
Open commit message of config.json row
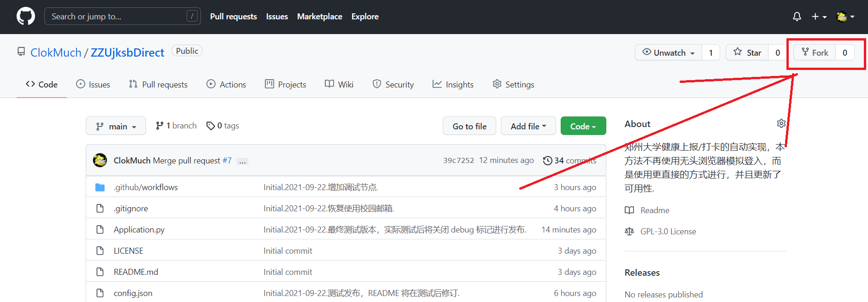362,293
